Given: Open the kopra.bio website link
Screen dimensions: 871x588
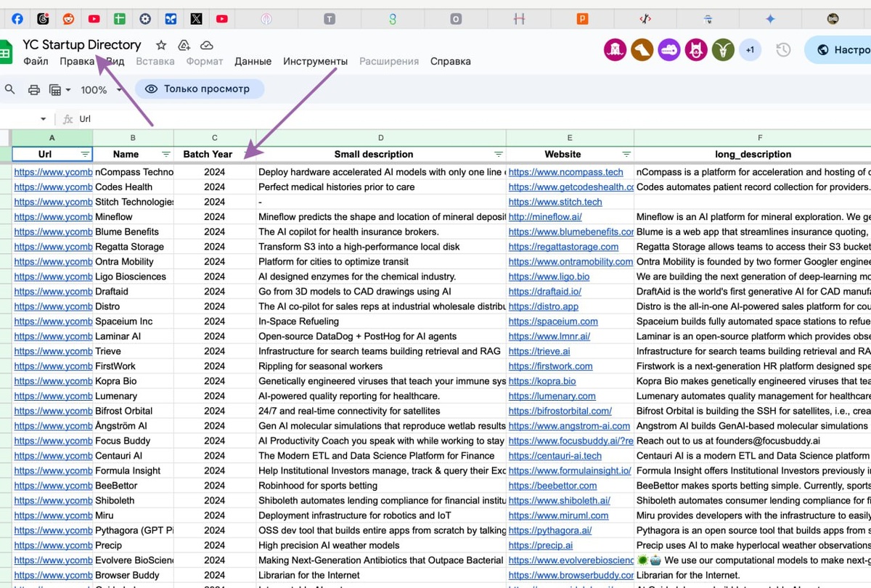Looking at the screenshot, I should click(x=542, y=381).
